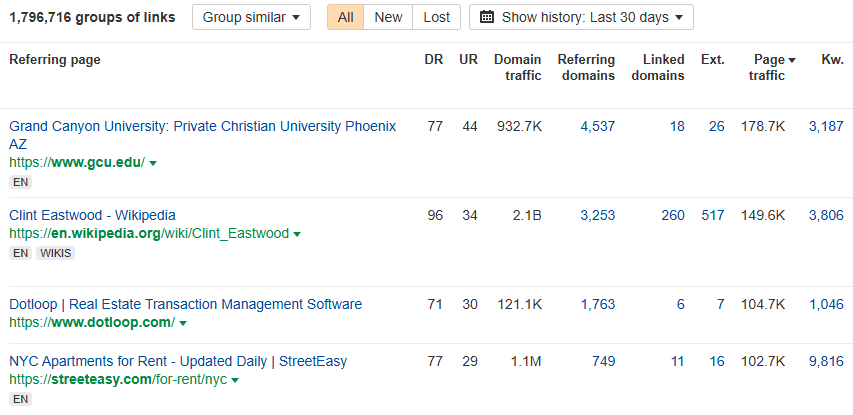The image size is (853, 415).
Task: Open the 9,816 keywords value for StreetEasy
Action: (x=826, y=361)
